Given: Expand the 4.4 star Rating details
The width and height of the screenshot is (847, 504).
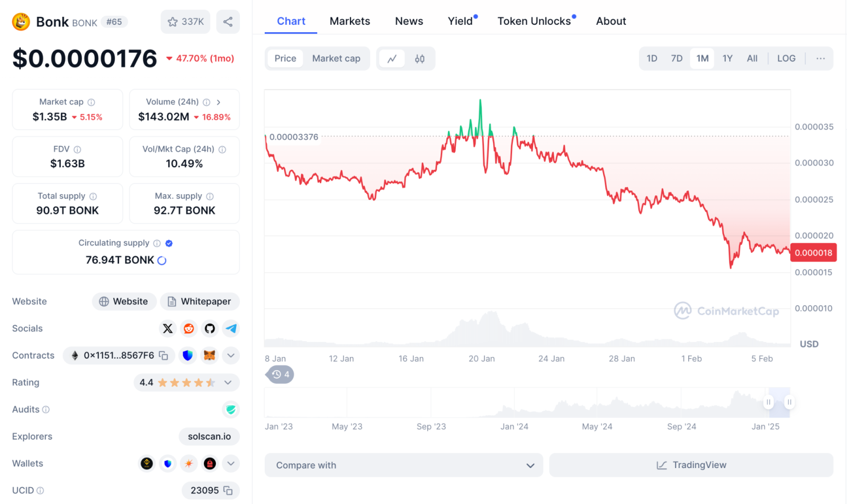Looking at the screenshot, I should click(228, 382).
